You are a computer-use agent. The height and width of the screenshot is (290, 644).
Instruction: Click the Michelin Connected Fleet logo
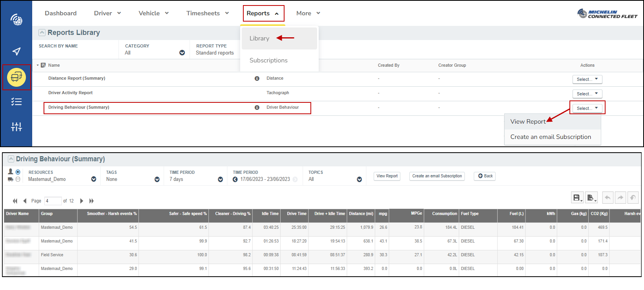coord(607,14)
